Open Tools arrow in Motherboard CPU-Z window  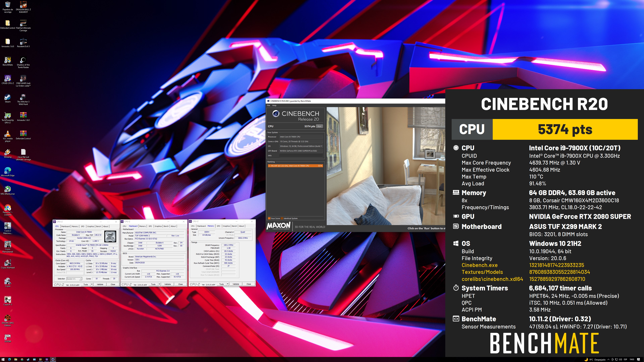159,284
